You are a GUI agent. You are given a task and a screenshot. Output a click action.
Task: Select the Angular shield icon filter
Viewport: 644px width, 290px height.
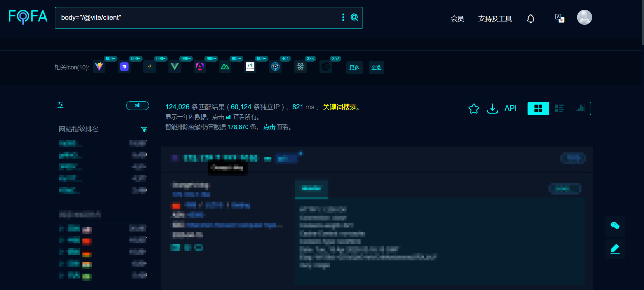(x=200, y=67)
